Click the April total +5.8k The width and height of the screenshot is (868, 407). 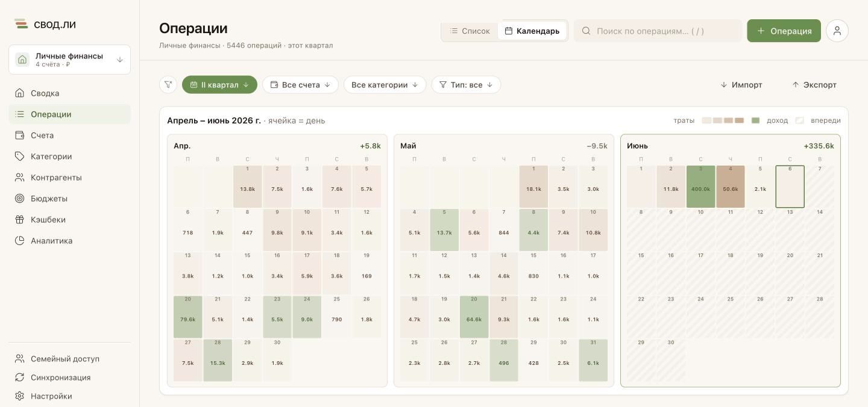(x=370, y=146)
